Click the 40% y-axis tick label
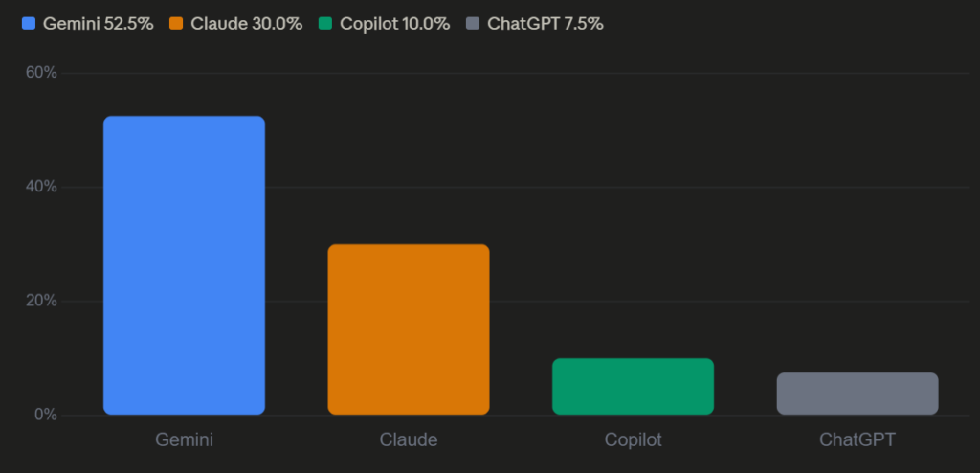980x473 pixels. click(x=41, y=187)
